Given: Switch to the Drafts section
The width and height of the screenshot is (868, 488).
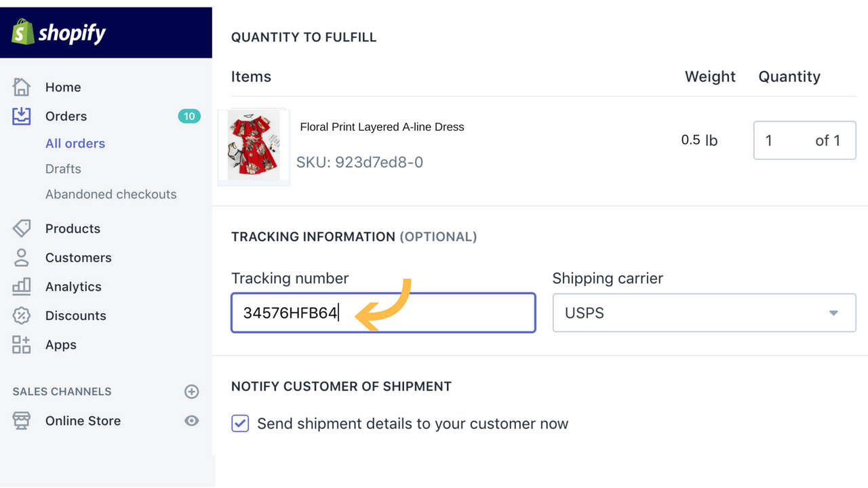Looking at the screenshot, I should click(63, 168).
